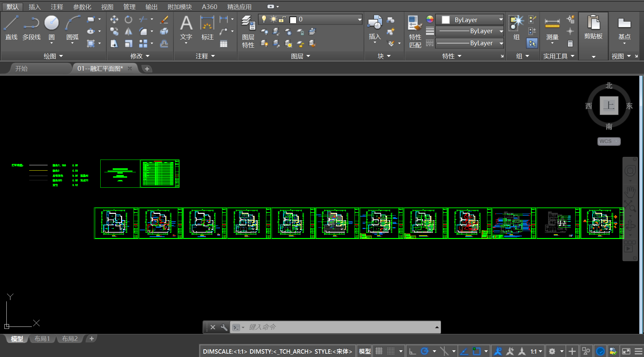Click the Explode tool icon
Image resolution: width=644 pixels, height=357 pixels.
pyautogui.click(x=164, y=32)
